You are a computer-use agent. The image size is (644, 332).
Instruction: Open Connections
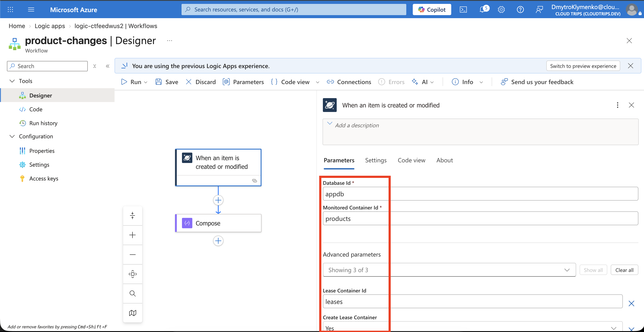click(x=349, y=82)
